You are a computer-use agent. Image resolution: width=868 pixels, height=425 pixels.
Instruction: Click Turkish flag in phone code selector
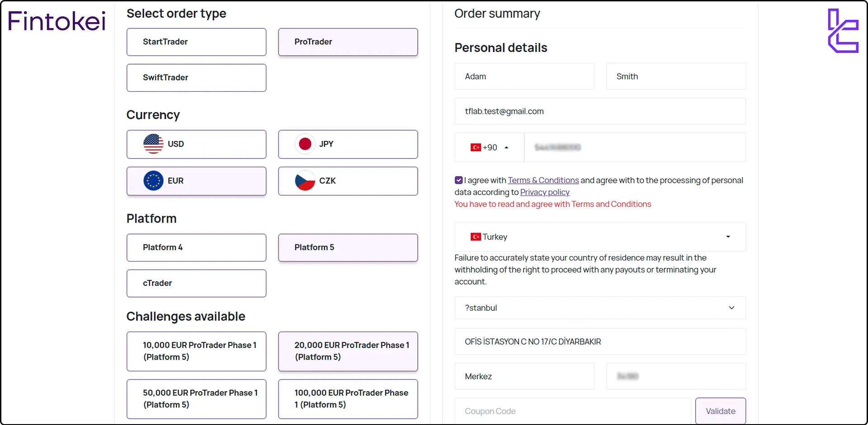click(x=476, y=148)
